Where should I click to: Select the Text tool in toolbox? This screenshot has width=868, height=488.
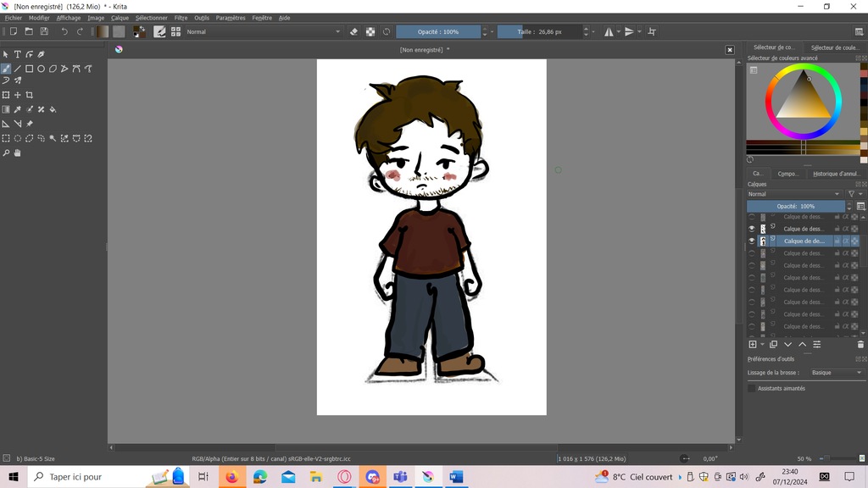[17, 54]
